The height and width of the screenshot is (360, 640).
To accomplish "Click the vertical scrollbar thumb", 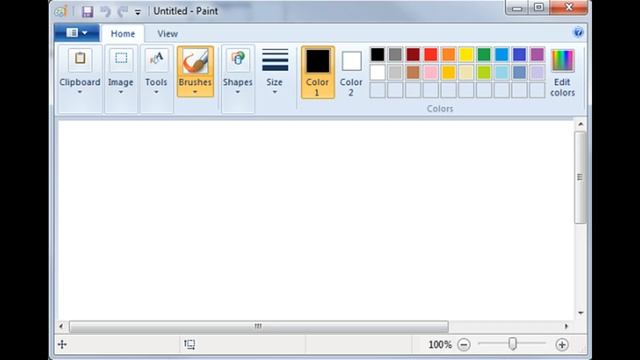I will 580,177.
